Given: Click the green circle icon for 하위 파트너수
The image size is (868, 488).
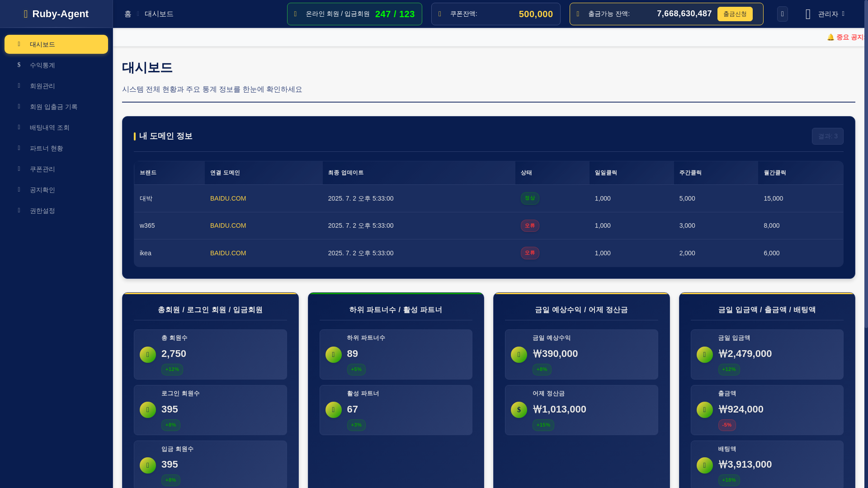Looking at the screenshot, I should coord(334,355).
